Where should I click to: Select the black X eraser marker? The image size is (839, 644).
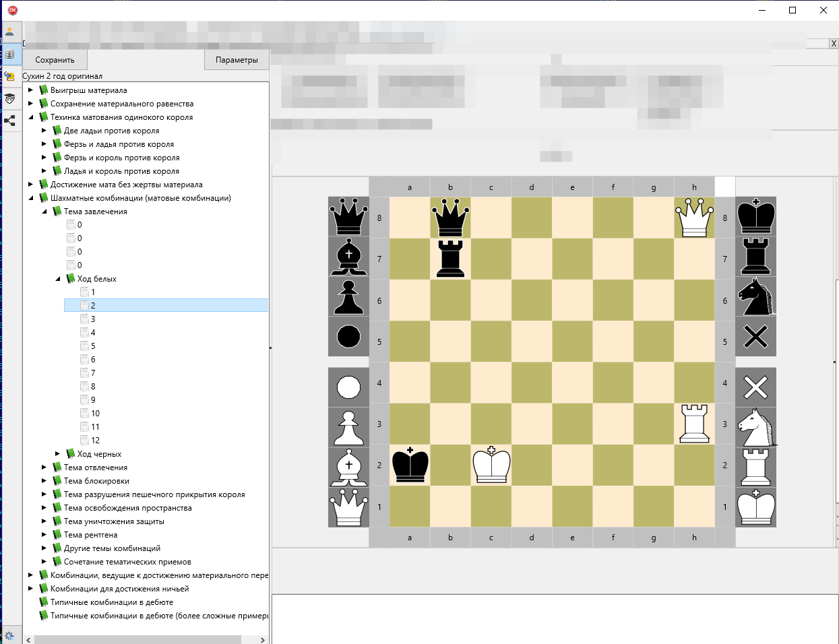(x=755, y=337)
